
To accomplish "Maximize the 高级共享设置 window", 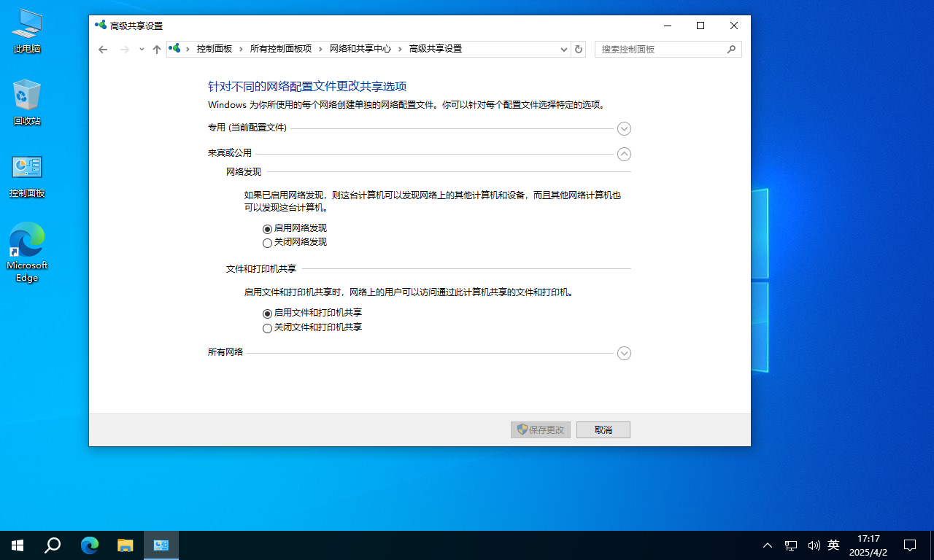I will [700, 26].
